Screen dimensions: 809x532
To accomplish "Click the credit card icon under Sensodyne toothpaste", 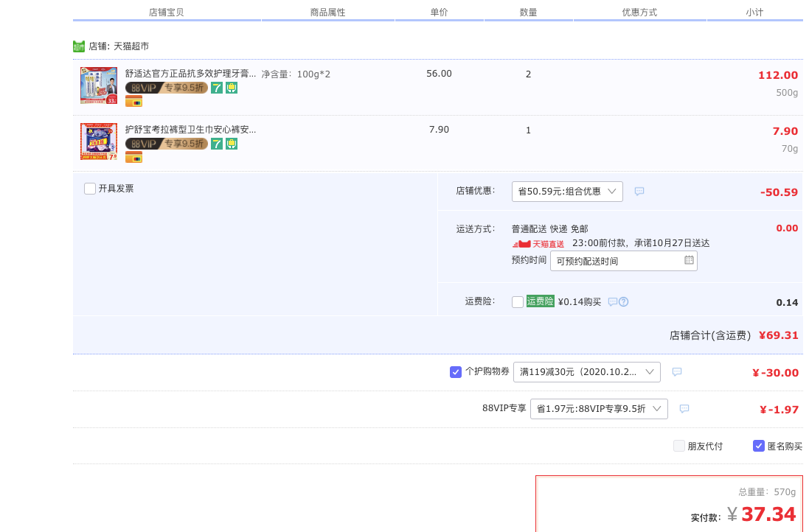I will coord(133,102).
